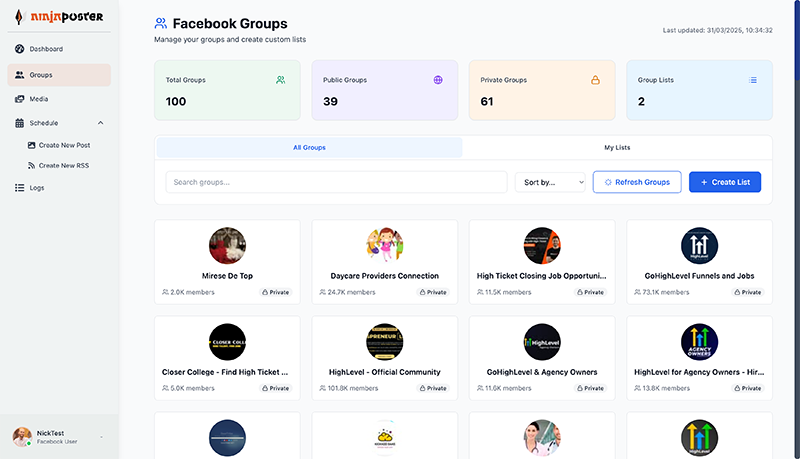Click the page vertical scrollbar

(797, 40)
